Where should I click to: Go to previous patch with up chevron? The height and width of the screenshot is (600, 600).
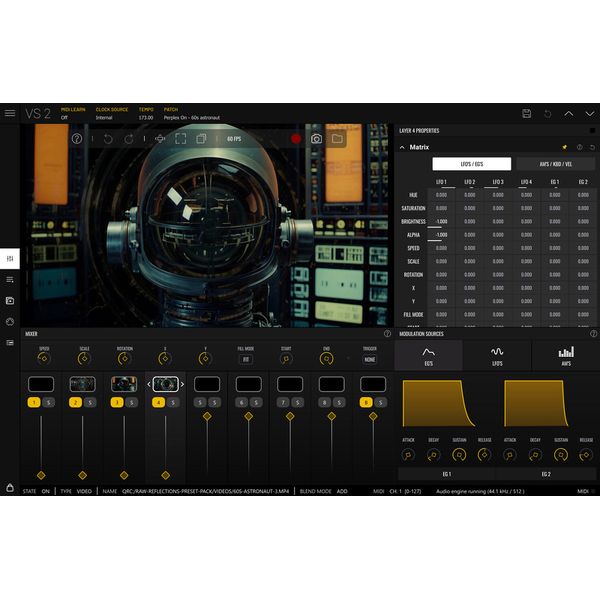569,114
